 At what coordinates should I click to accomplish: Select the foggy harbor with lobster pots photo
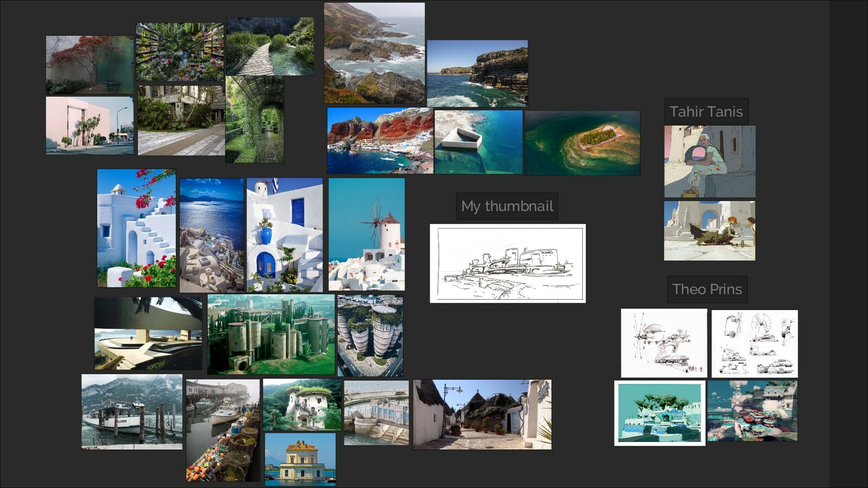223,431
